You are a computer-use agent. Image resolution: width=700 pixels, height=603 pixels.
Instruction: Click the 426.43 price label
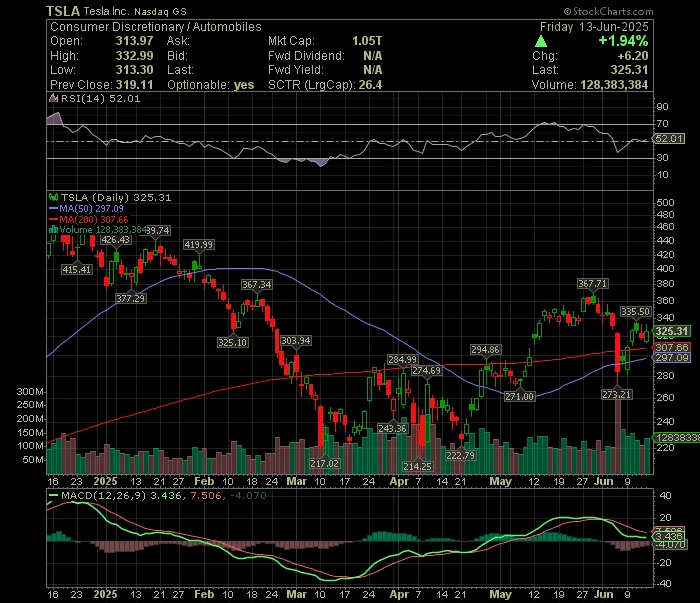click(x=116, y=240)
